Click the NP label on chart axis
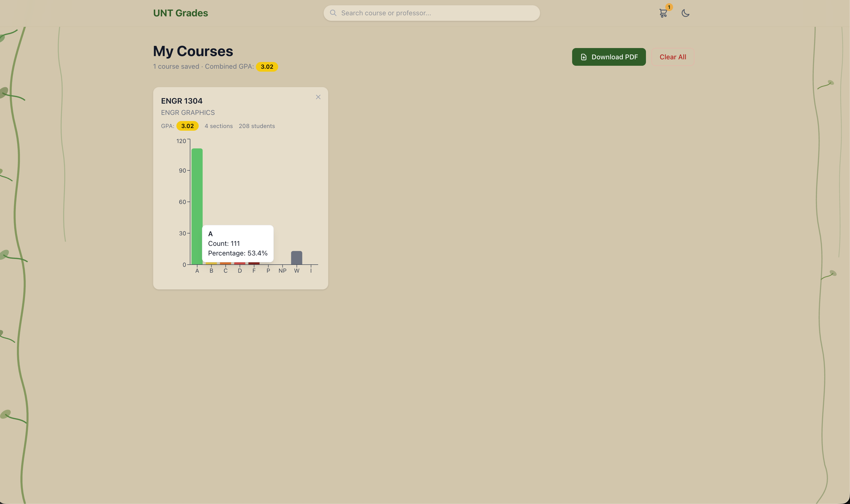This screenshot has height=504, width=850. (x=282, y=271)
